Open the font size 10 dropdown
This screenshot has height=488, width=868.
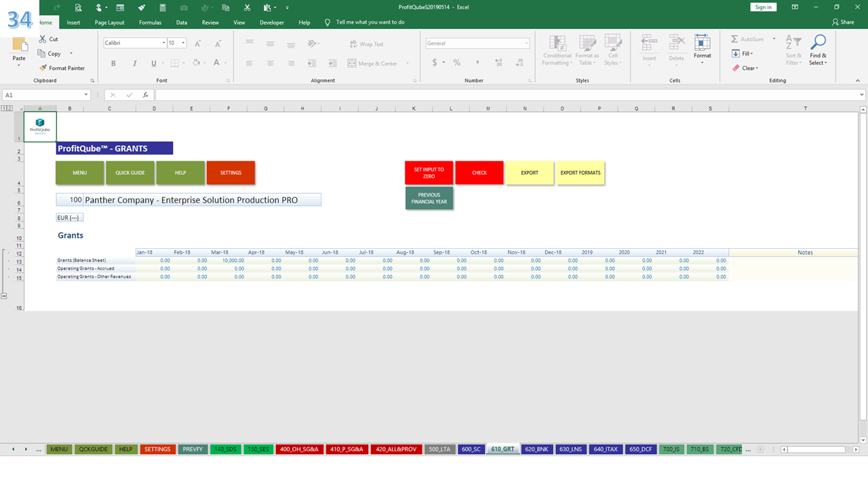pos(184,43)
